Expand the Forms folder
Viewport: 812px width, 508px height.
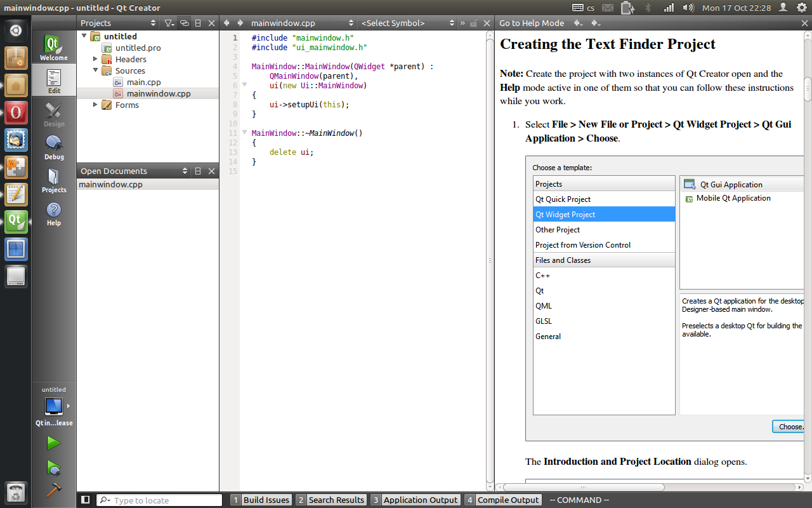coord(95,105)
